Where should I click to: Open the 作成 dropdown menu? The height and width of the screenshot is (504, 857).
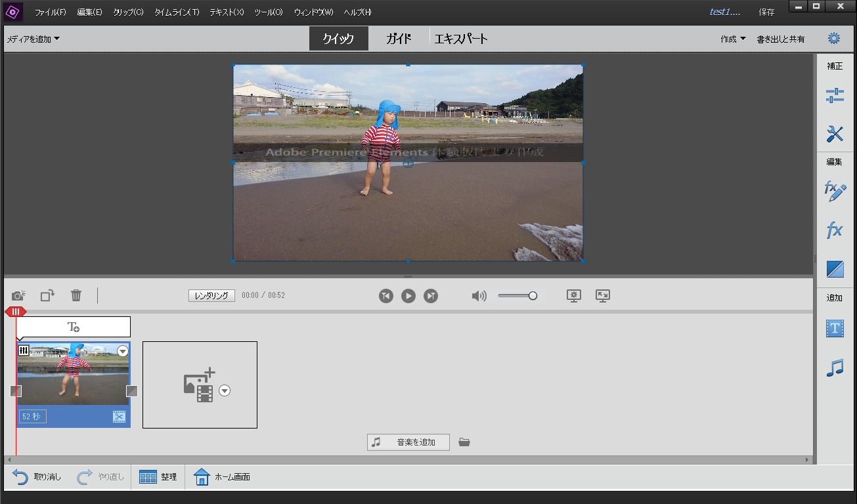click(x=731, y=38)
